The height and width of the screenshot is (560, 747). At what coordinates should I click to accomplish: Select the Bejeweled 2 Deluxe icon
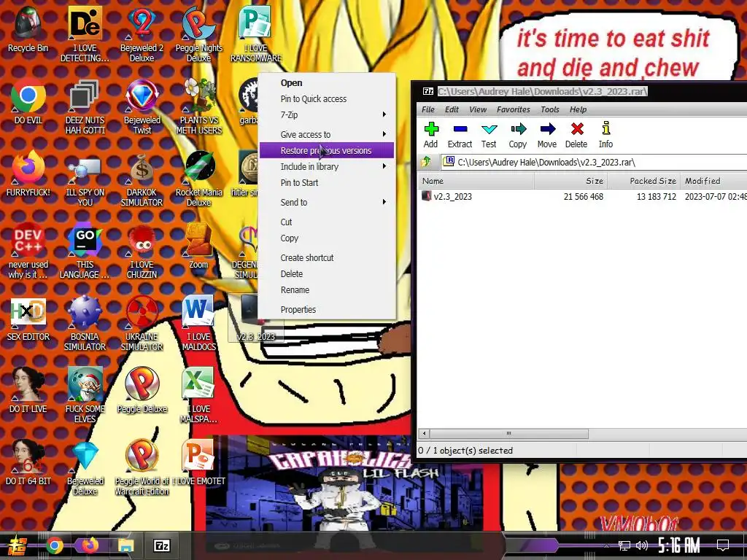142,34
